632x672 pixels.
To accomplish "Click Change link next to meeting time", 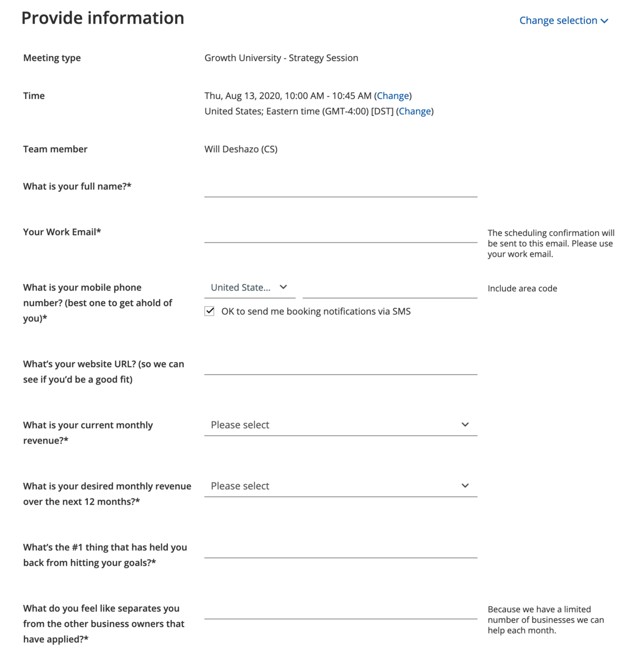I will 393,96.
